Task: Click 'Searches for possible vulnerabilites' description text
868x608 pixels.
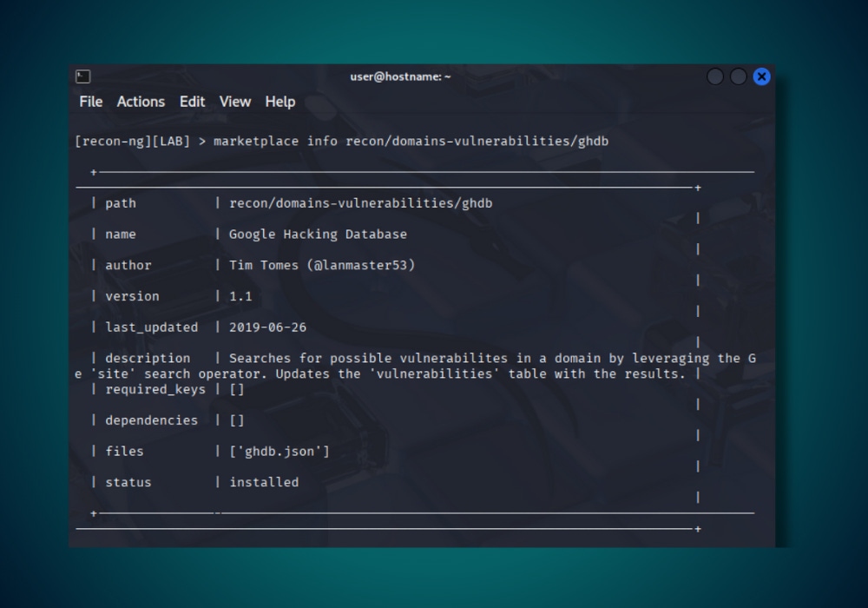Action: click(368, 358)
